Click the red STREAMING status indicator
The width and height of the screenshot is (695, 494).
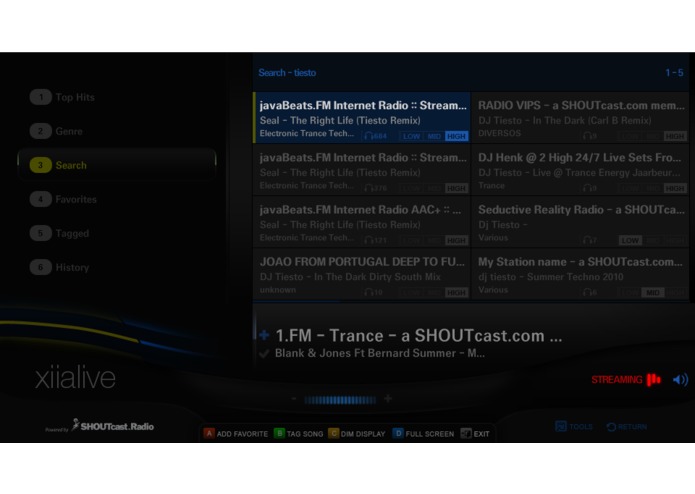click(x=626, y=380)
